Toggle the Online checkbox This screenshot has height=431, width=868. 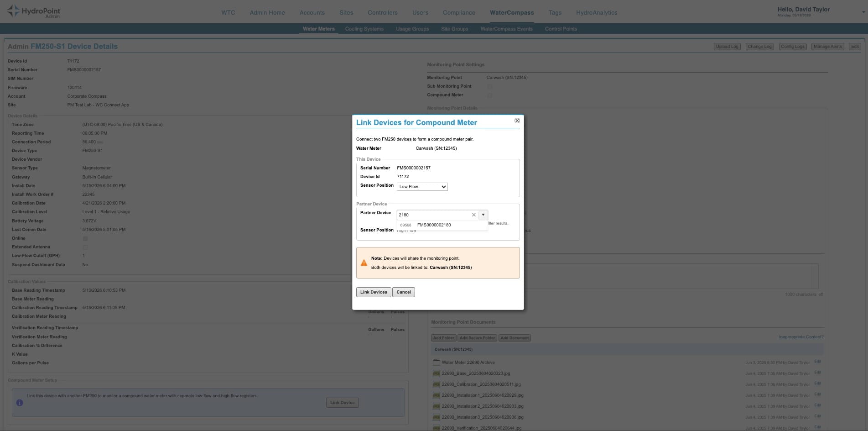85,239
